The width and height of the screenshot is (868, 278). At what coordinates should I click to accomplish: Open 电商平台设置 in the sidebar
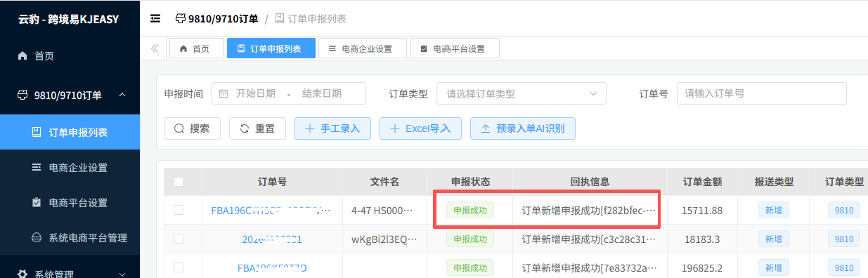70,203
